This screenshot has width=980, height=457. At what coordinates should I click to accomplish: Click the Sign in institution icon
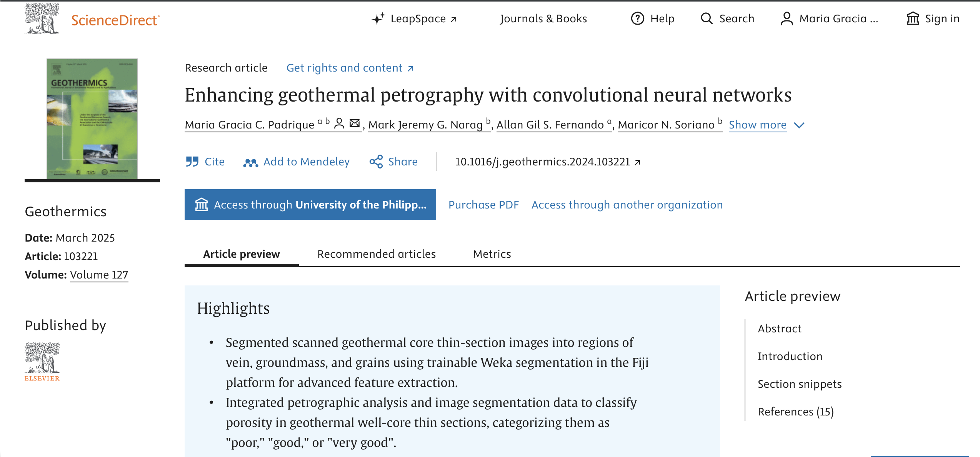pyautogui.click(x=913, y=18)
